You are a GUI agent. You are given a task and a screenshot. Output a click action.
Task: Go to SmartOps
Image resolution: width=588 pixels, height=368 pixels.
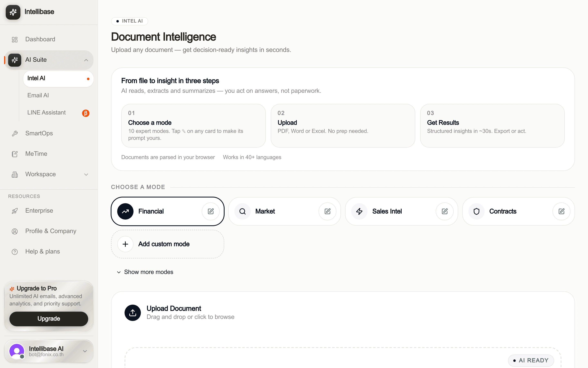[49, 133]
